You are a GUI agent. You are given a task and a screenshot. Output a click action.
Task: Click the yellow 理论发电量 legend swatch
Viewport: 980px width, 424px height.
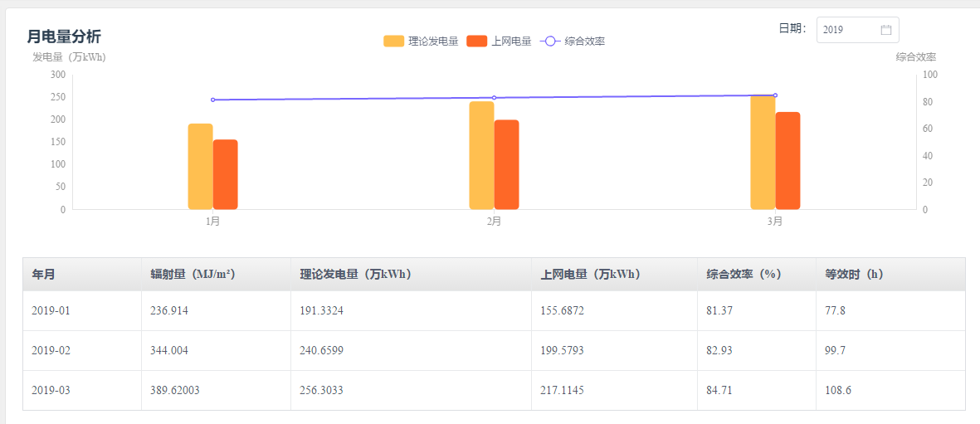tap(393, 41)
